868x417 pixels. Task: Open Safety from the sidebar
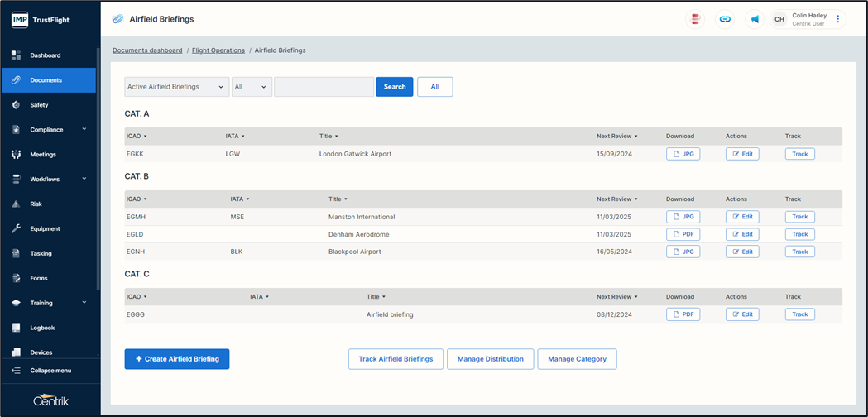[x=39, y=105]
